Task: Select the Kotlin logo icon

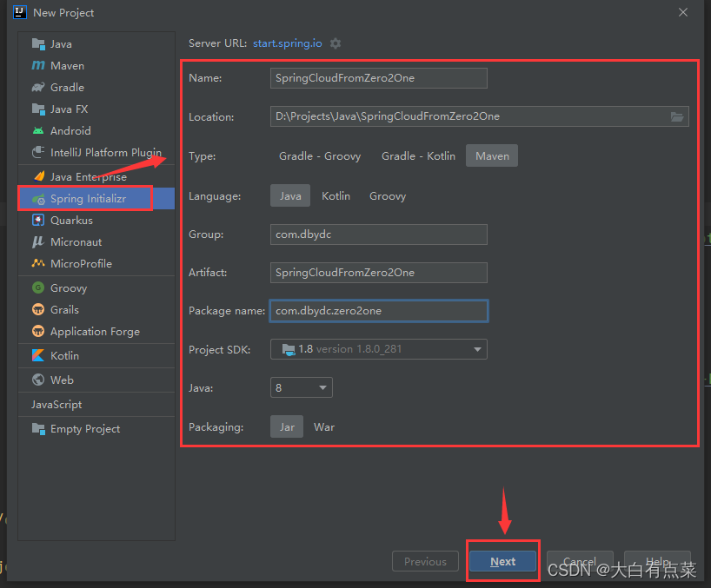Action: 38,355
